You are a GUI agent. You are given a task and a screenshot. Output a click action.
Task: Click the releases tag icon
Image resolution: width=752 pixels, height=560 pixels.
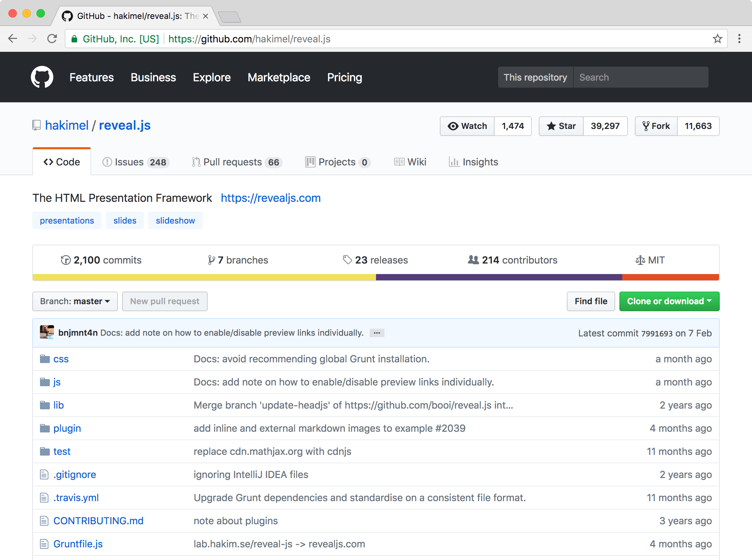pos(347,260)
